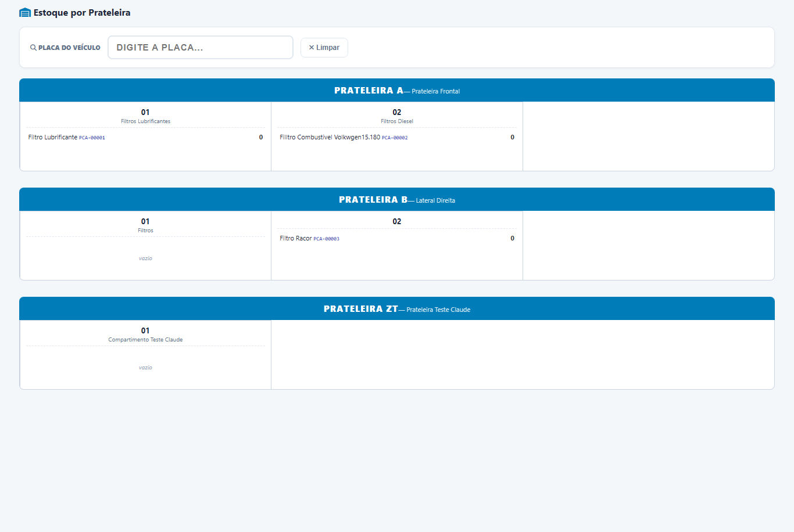Screen dimensions: 794x532
Task: Click the PCA-00002 product code
Action: click(395, 138)
